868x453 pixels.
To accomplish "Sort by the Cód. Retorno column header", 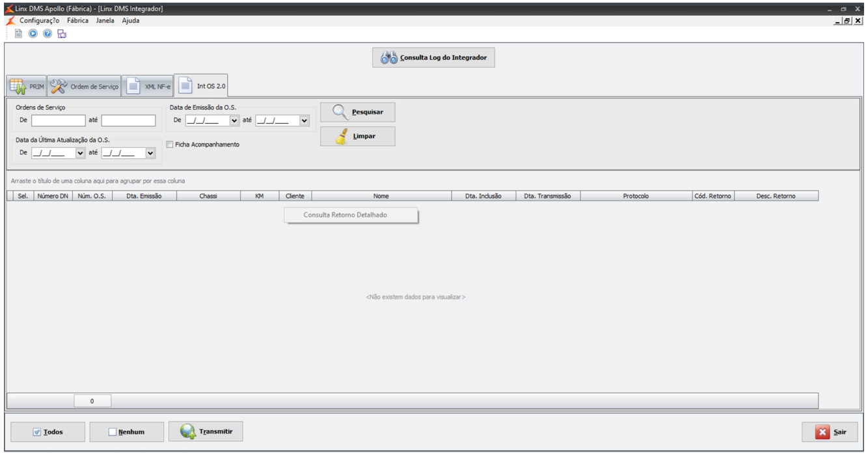I will pos(714,196).
